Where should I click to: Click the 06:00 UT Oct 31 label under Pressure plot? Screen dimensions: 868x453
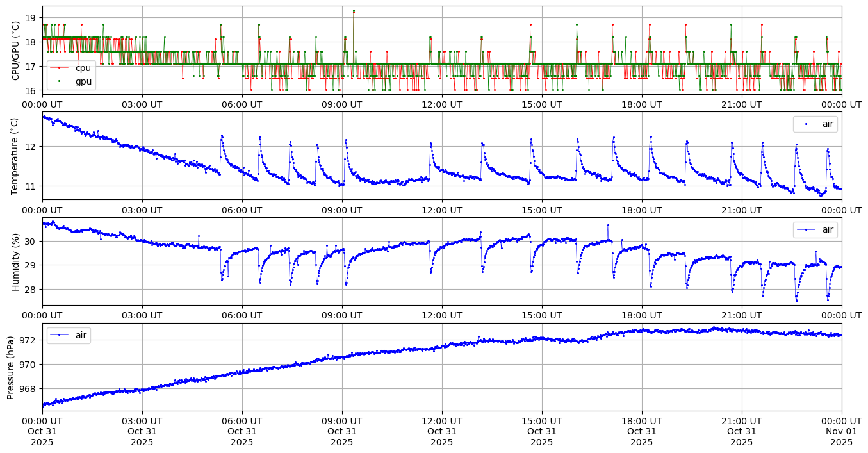pos(242,432)
